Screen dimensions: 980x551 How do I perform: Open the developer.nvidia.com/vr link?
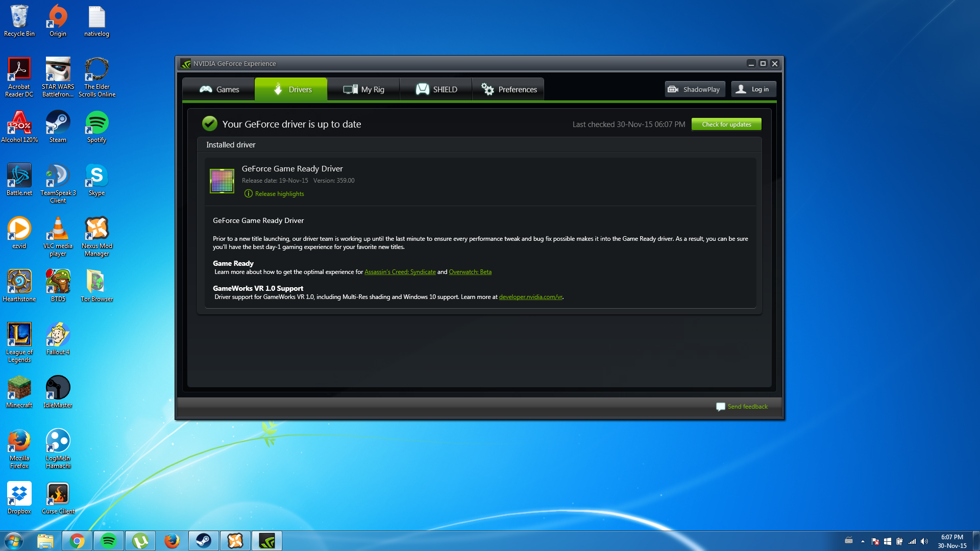[x=530, y=297]
